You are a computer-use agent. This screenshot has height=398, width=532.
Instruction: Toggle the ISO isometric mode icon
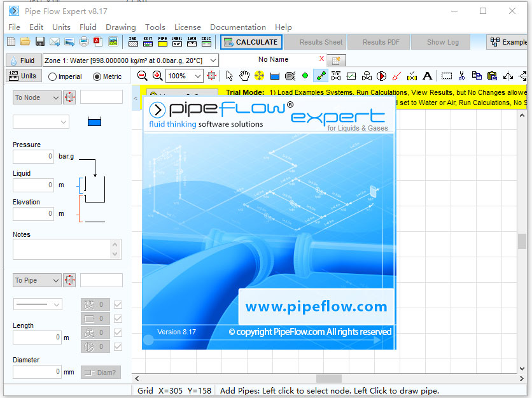pyautogui.click(x=133, y=42)
